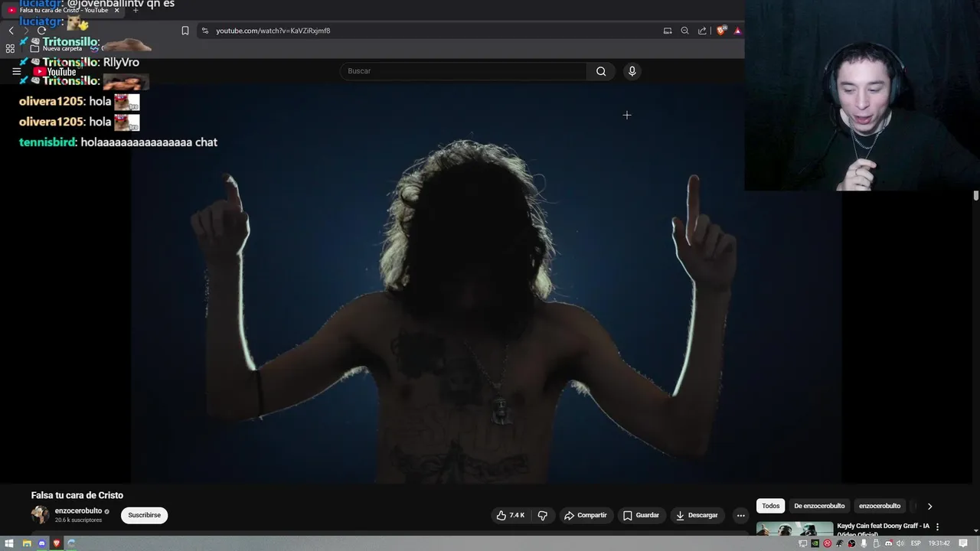Like the video showing 7.4 K
Image resolution: width=980 pixels, height=551 pixels.
511,515
